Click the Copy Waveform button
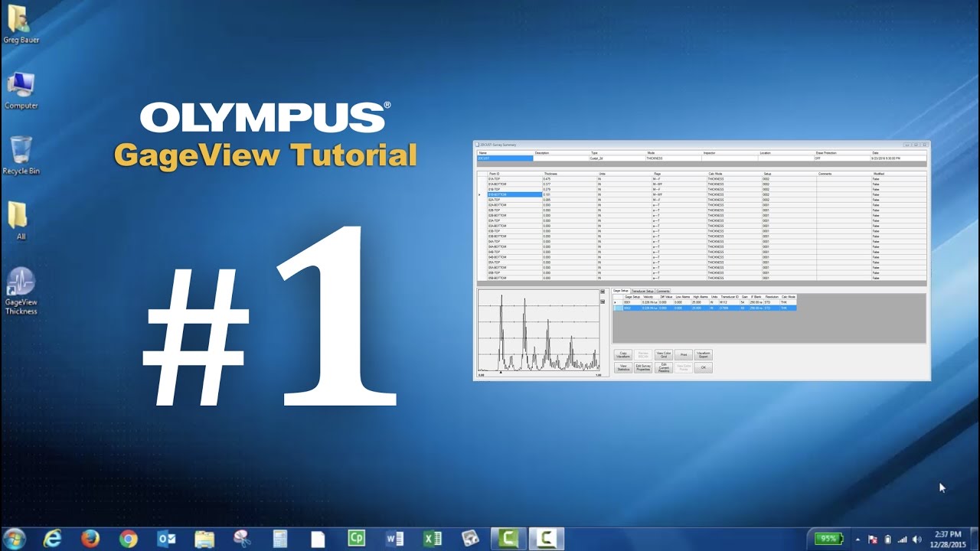Screen dimensions: 980x551 (x=623, y=355)
